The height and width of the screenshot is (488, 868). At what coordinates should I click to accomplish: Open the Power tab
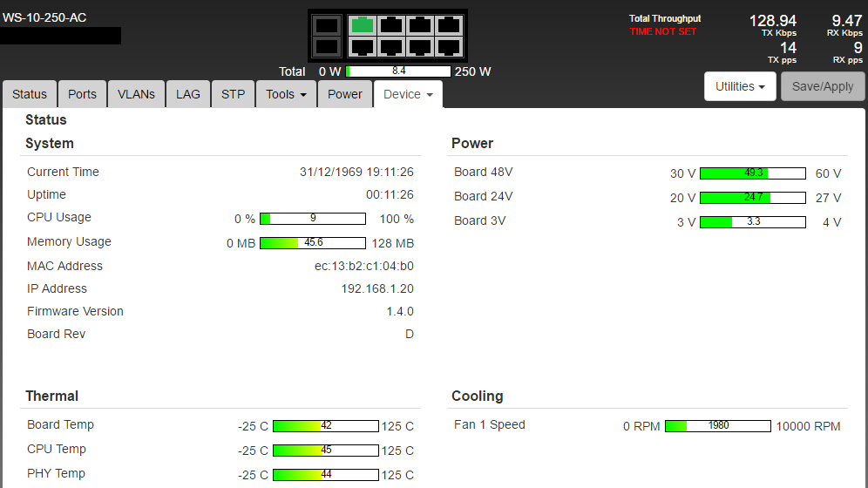345,94
